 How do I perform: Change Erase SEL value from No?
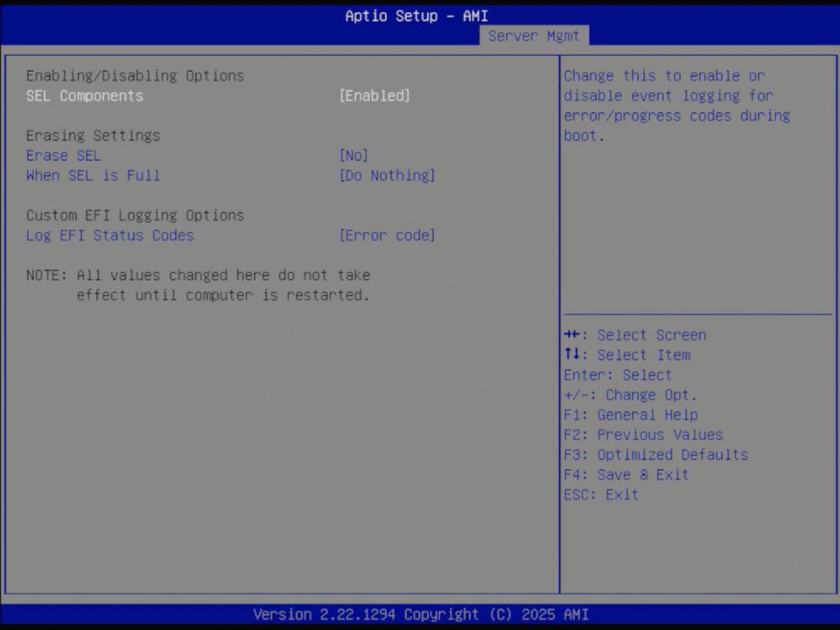tap(353, 155)
